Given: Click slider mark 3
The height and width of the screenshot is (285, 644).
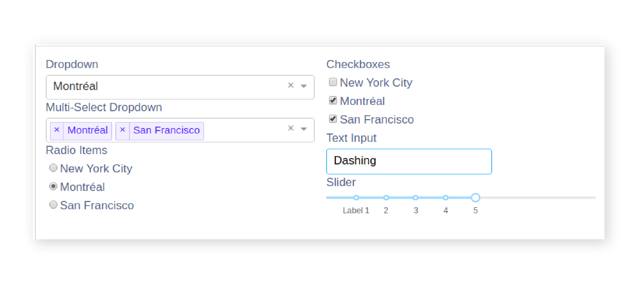Looking at the screenshot, I should 416,198.
